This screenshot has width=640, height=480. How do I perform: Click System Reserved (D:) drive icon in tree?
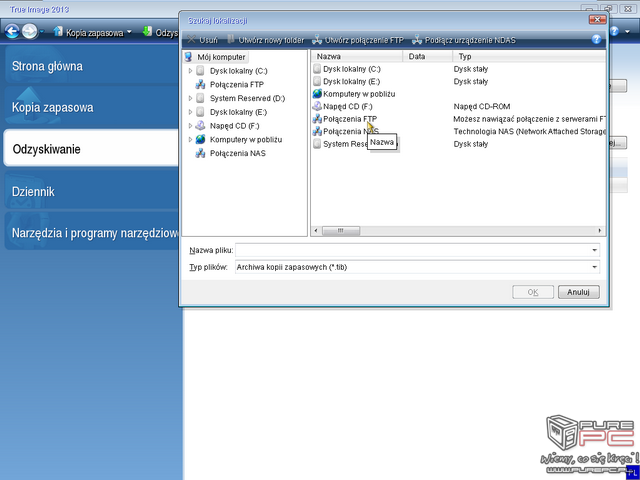pyautogui.click(x=200, y=98)
